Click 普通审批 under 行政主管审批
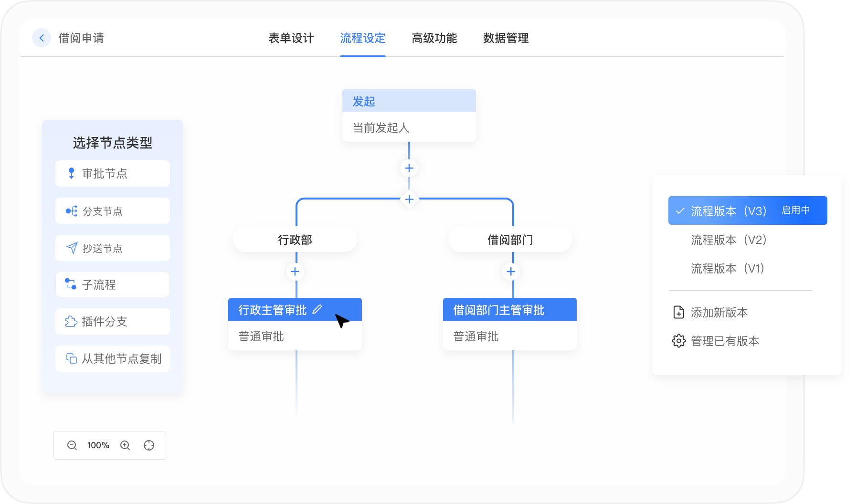The height and width of the screenshot is (504, 856). pos(261,336)
